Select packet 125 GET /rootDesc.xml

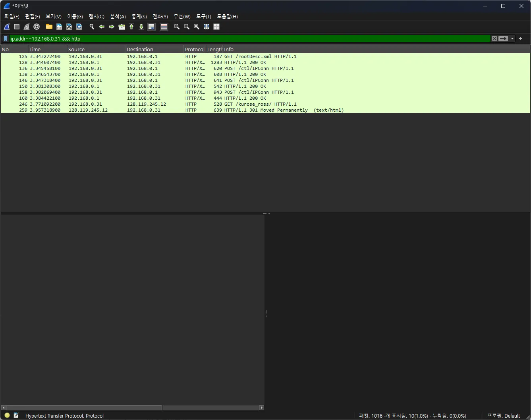point(265,56)
